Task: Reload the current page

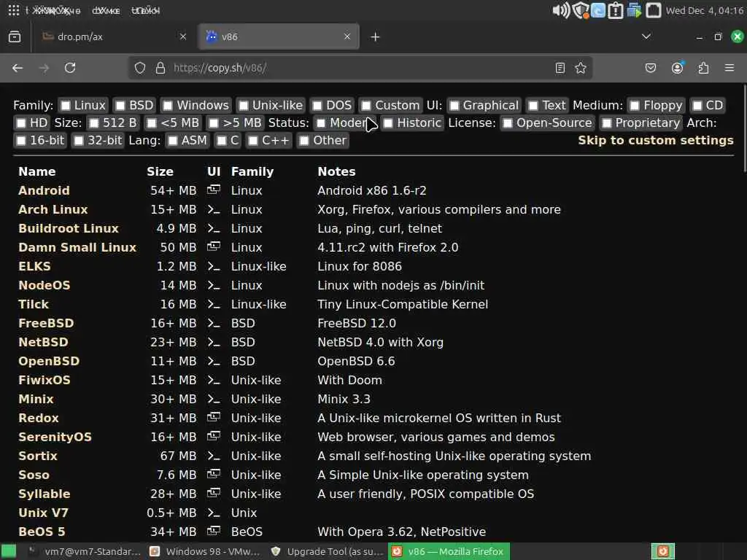Action: (x=70, y=68)
